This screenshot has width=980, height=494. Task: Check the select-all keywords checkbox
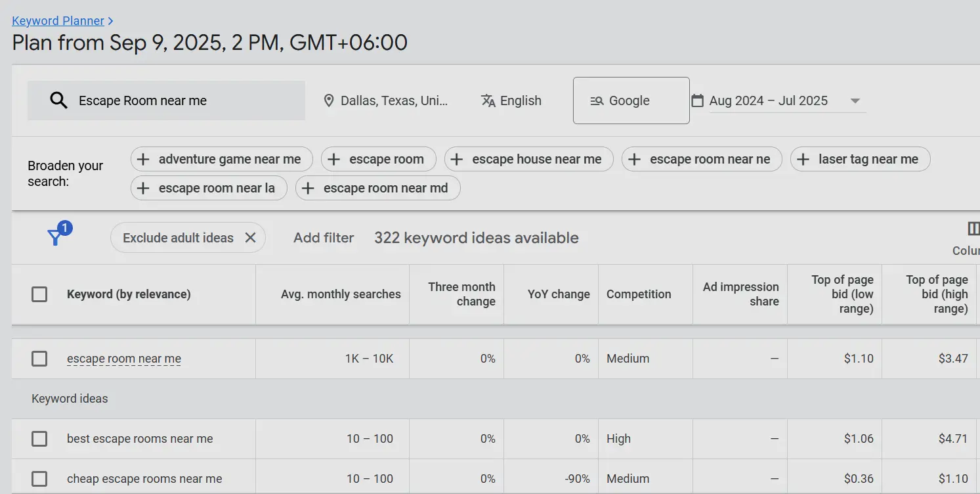pos(39,294)
